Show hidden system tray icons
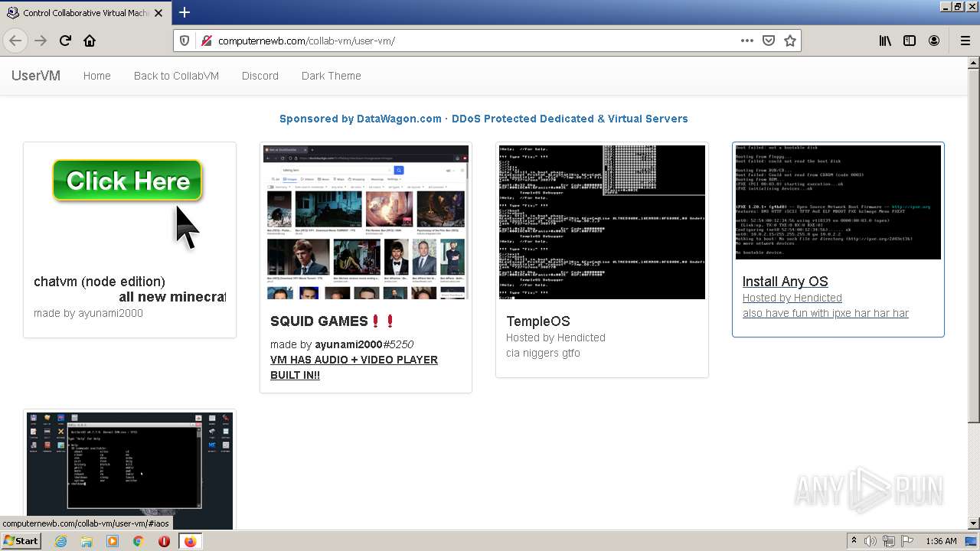980x551 pixels. click(854, 541)
